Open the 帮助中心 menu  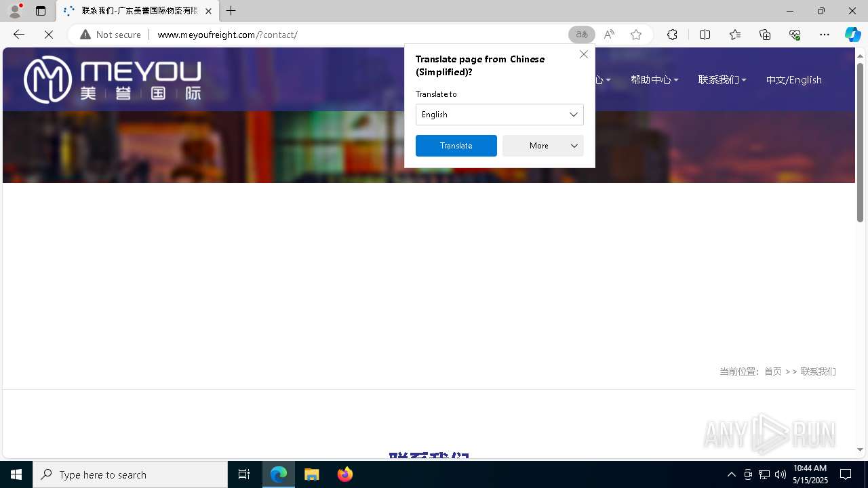coord(654,80)
